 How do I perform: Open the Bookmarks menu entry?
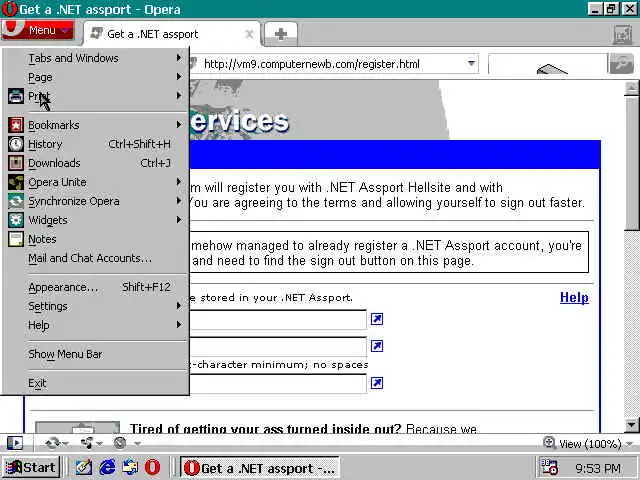pos(96,125)
